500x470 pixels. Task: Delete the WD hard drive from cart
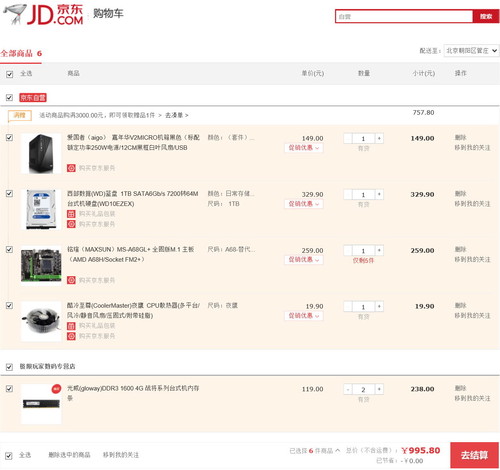(x=460, y=193)
